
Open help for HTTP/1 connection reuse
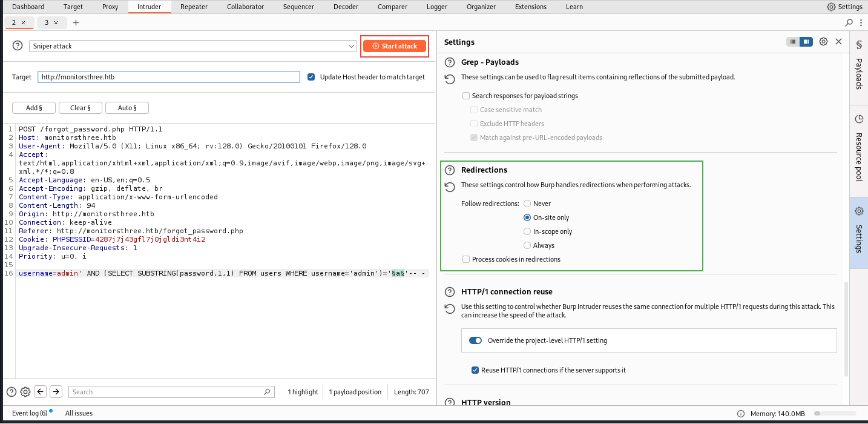450,292
